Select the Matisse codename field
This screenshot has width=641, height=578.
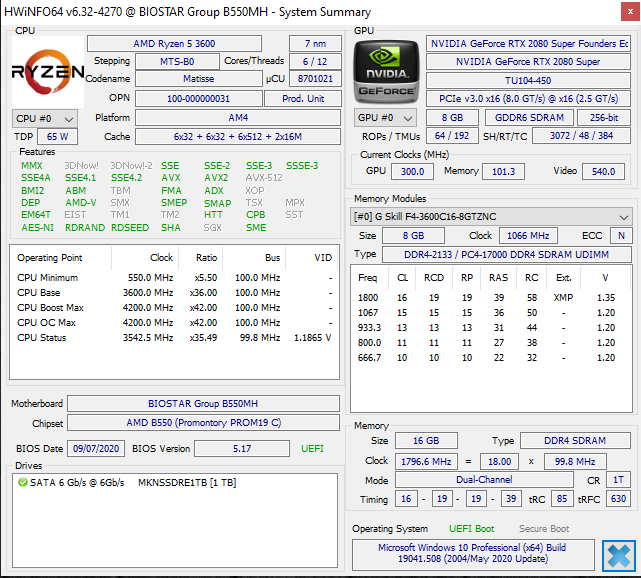click(x=199, y=78)
